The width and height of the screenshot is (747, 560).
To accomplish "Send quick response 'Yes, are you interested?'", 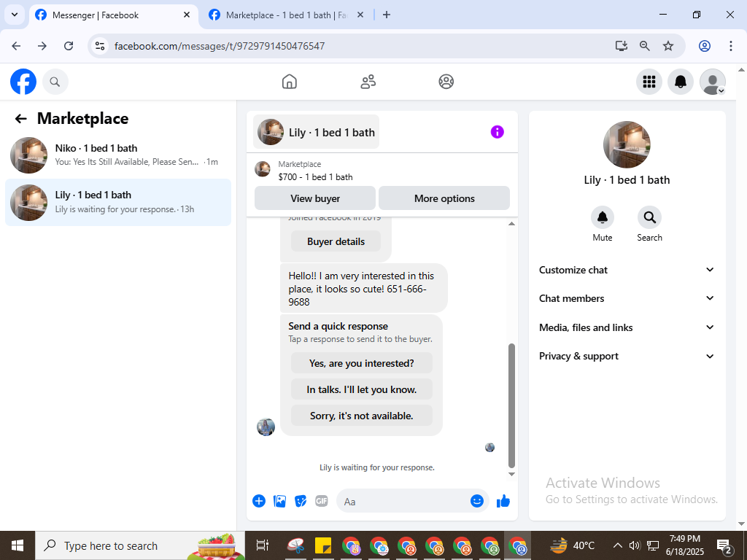I will (x=362, y=363).
